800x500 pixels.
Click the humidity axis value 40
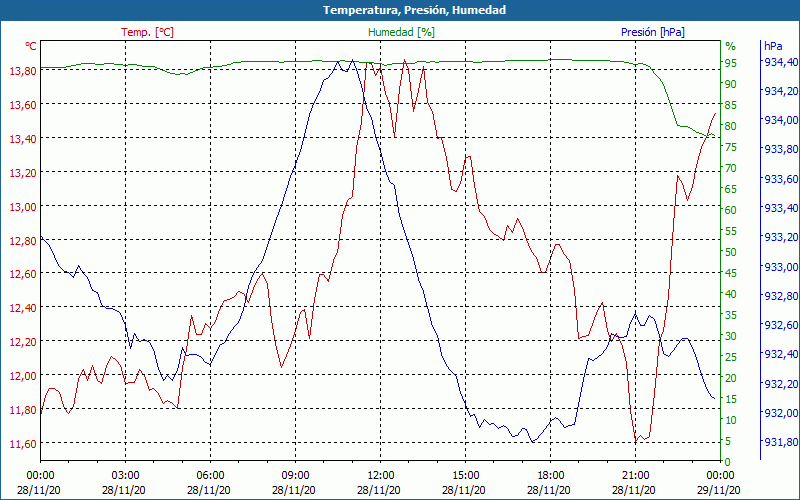point(731,294)
